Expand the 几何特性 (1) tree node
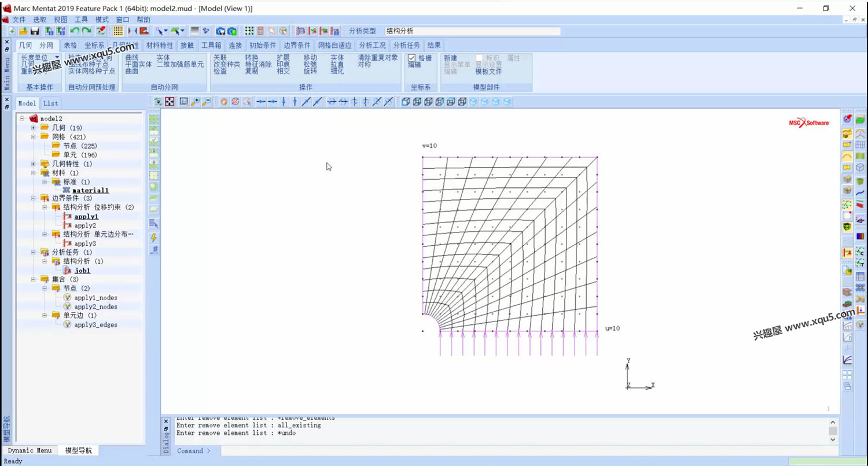 point(34,164)
